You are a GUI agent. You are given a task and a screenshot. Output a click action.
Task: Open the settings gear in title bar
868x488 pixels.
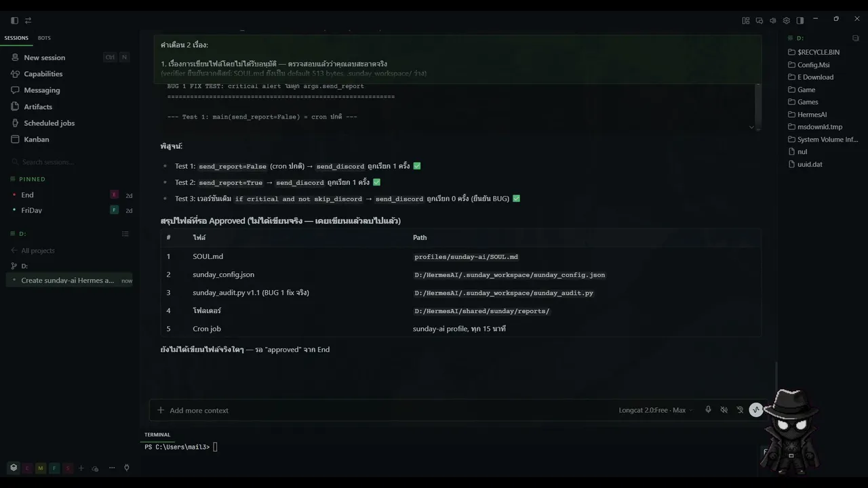point(786,20)
